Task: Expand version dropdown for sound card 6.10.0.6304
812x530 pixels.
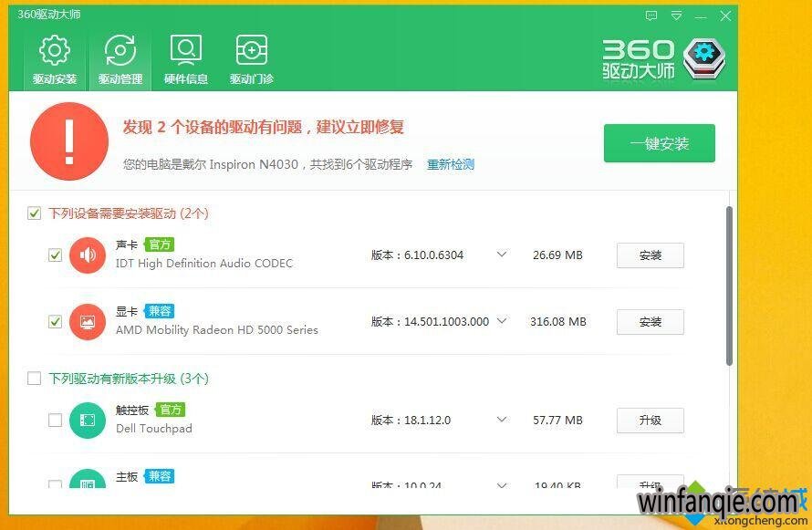Action: pyautogui.click(x=501, y=255)
